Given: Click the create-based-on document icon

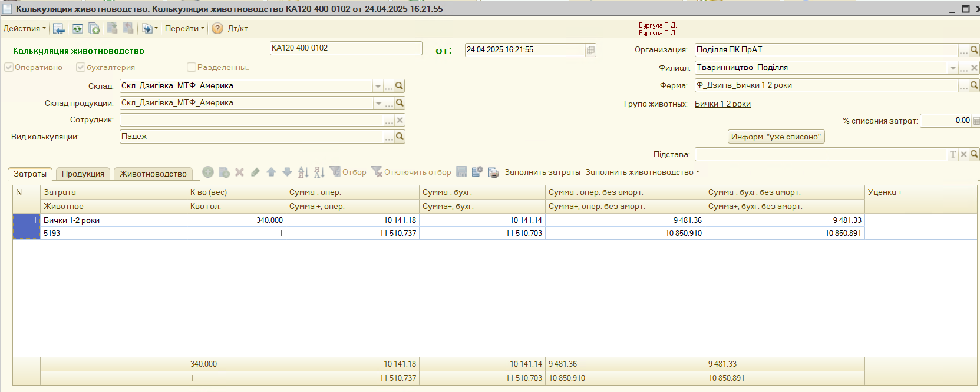Looking at the screenshot, I should coord(147,28).
